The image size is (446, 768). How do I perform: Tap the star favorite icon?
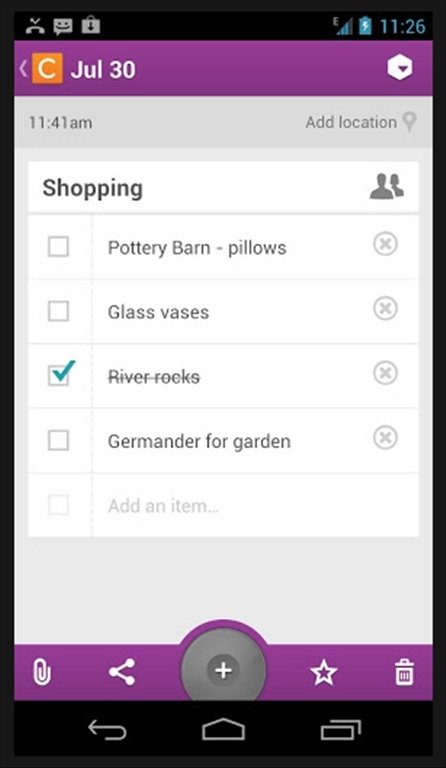tap(324, 672)
